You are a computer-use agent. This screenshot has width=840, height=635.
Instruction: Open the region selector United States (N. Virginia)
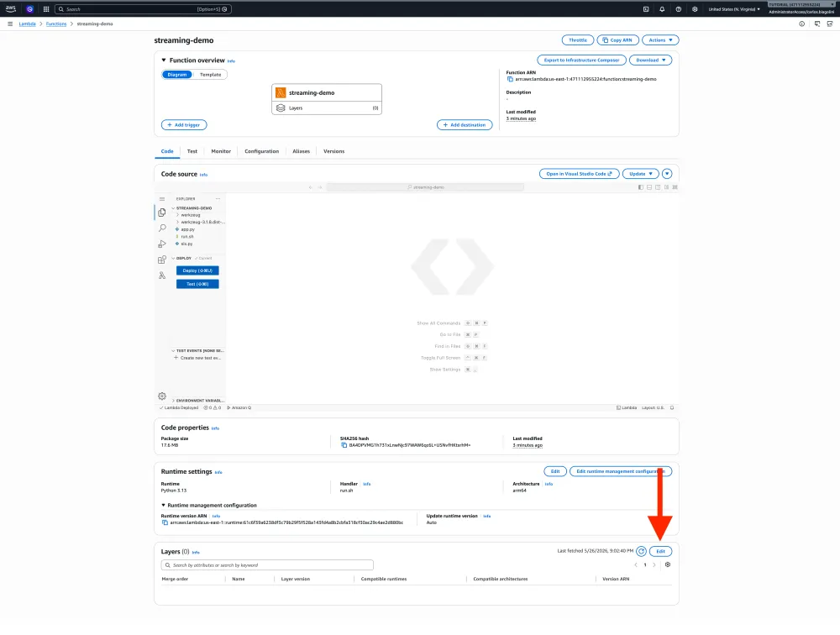coord(734,9)
